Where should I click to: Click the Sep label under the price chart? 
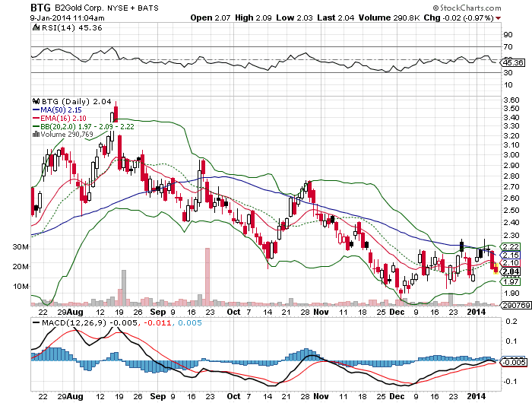click(158, 312)
